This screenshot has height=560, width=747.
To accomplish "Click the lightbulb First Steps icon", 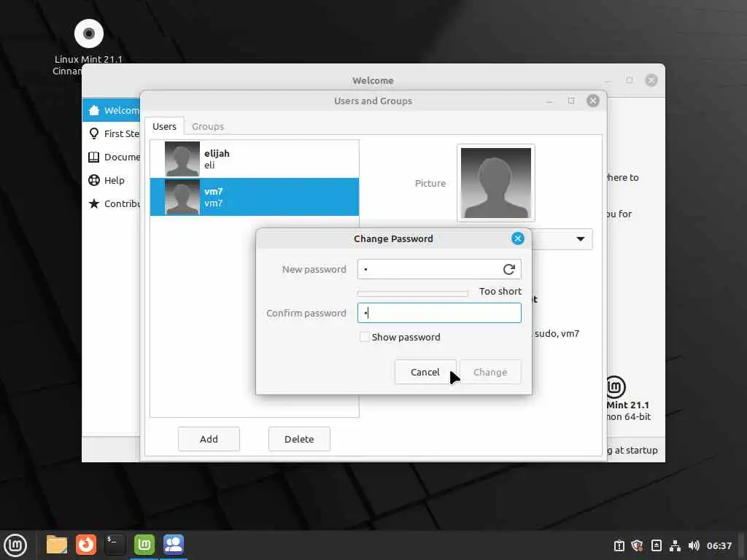I will click(94, 134).
